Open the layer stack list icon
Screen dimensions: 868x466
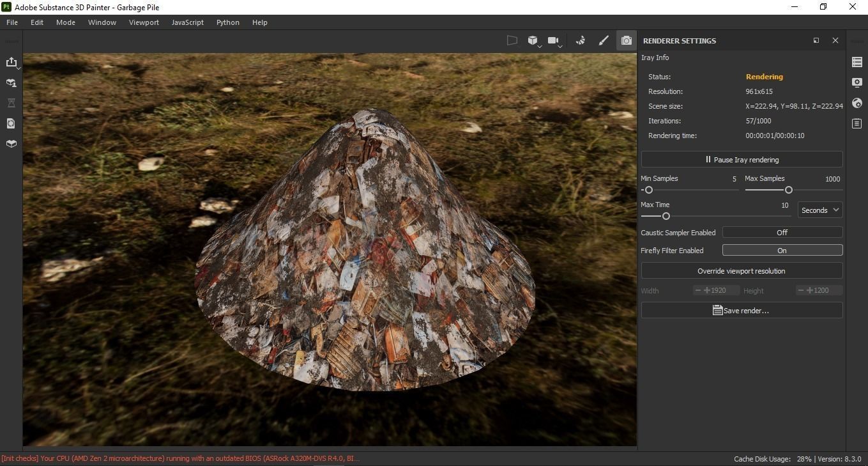857,62
